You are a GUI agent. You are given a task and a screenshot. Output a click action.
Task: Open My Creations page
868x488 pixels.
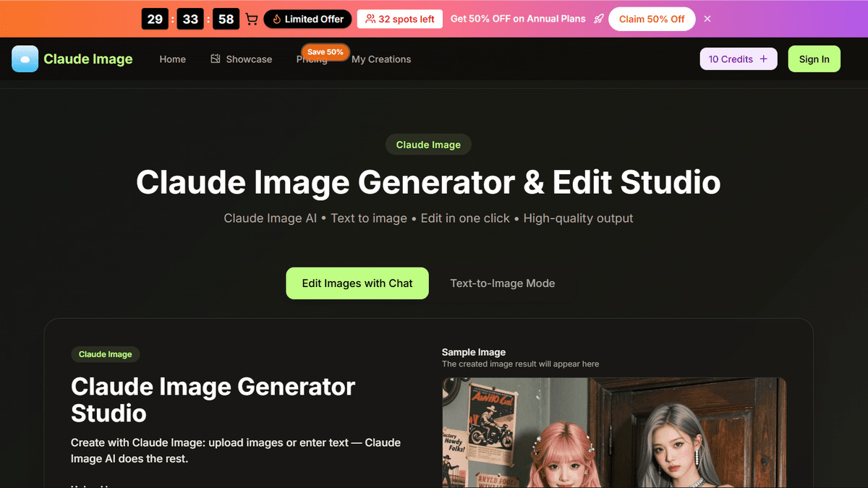381,59
